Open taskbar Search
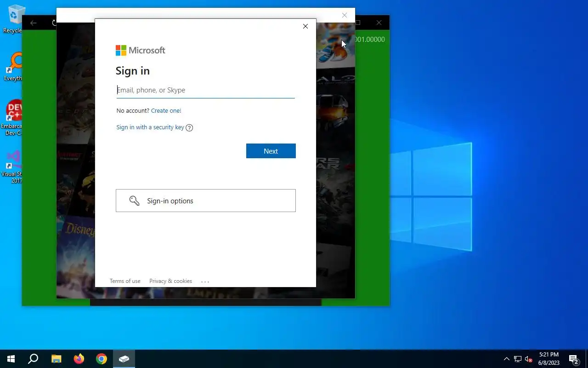Screen dimensions: 588x368 pyautogui.click(x=33, y=359)
